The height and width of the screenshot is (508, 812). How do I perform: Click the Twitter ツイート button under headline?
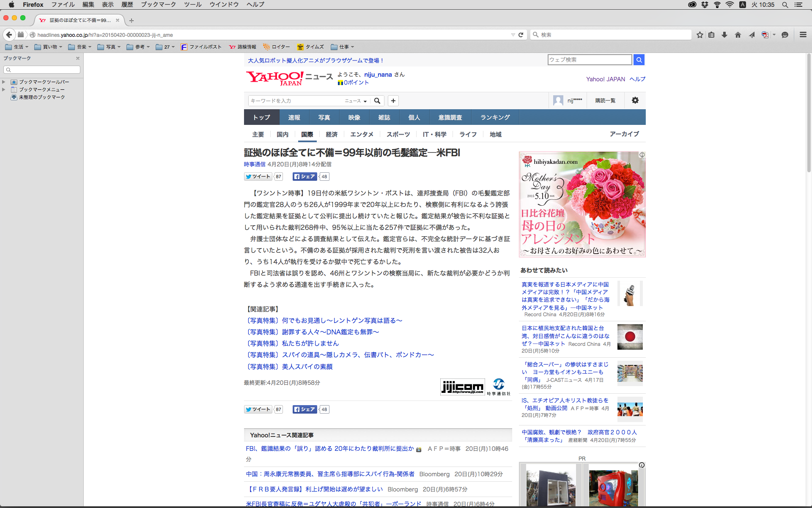tap(258, 177)
